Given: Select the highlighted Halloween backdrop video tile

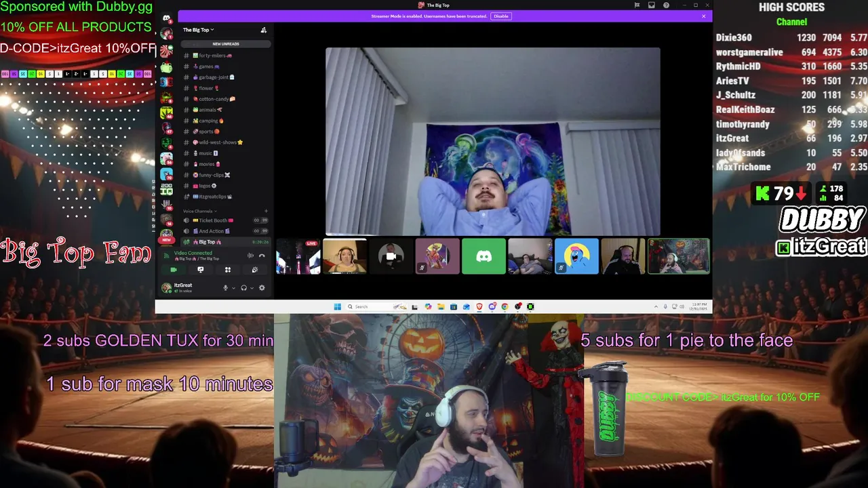Looking at the screenshot, I should tap(678, 256).
